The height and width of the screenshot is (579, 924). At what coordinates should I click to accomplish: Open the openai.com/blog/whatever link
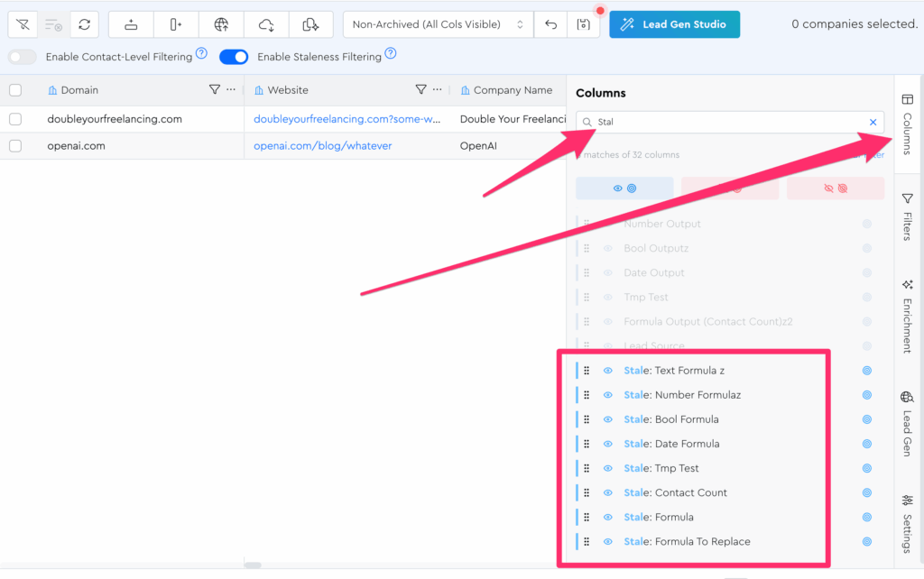click(322, 146)
